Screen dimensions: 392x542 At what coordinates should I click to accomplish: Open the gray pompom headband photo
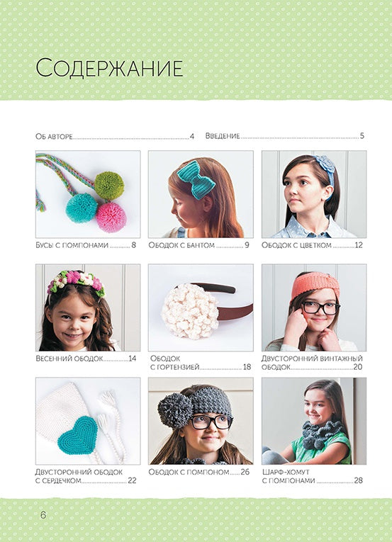pos(201,421)
